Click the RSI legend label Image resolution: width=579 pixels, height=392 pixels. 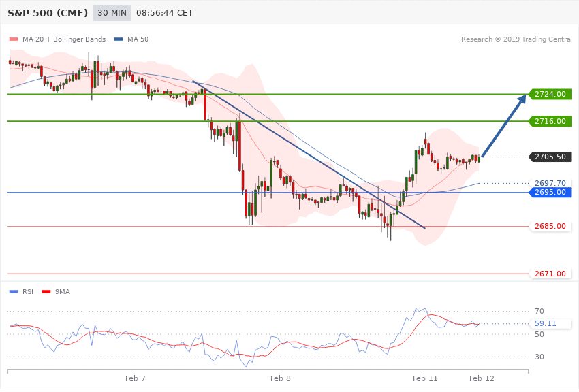(28, 292)
